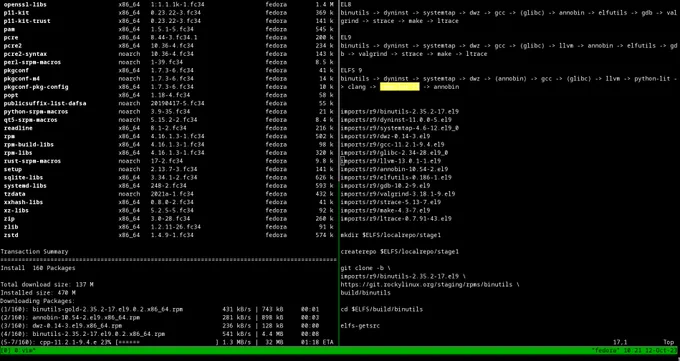Click package name 'readline'
This screenshot has width=680, height=361.
tap(18, 128)
